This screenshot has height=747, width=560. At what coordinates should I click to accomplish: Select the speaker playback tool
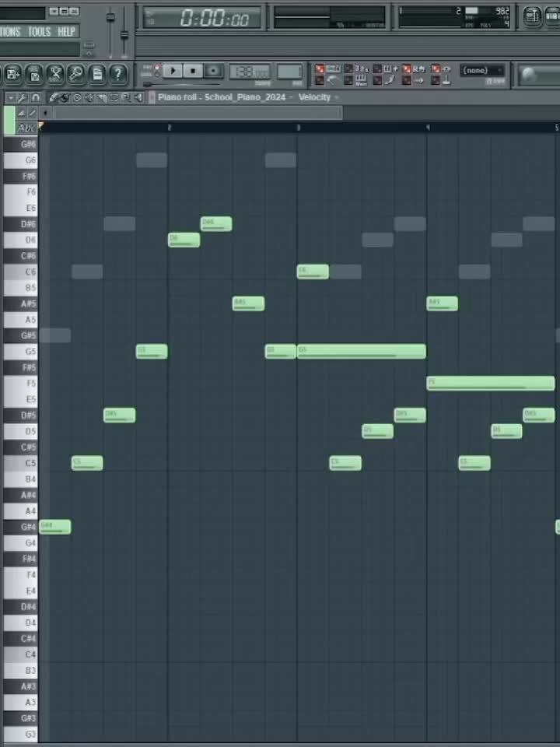click(x=138, y=98)
